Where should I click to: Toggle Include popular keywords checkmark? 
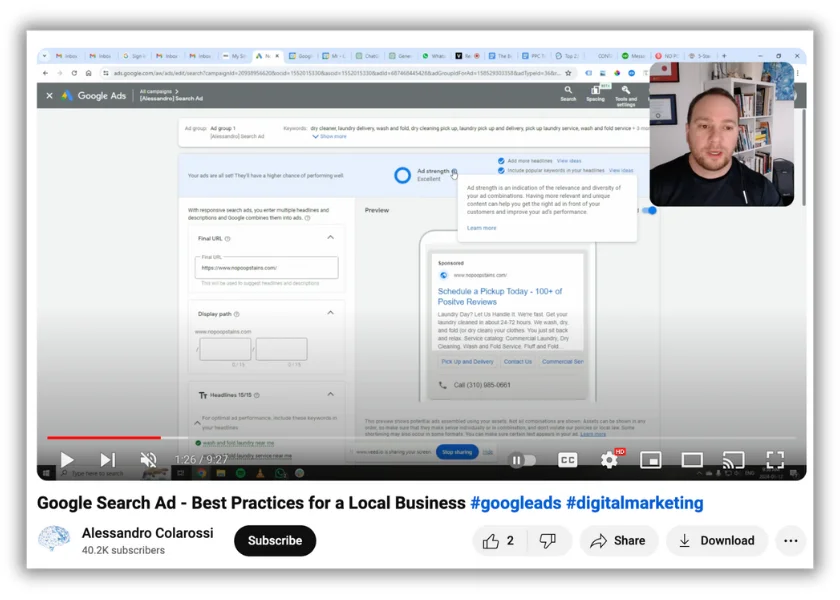pyautogui.click(x=501, y=170)
